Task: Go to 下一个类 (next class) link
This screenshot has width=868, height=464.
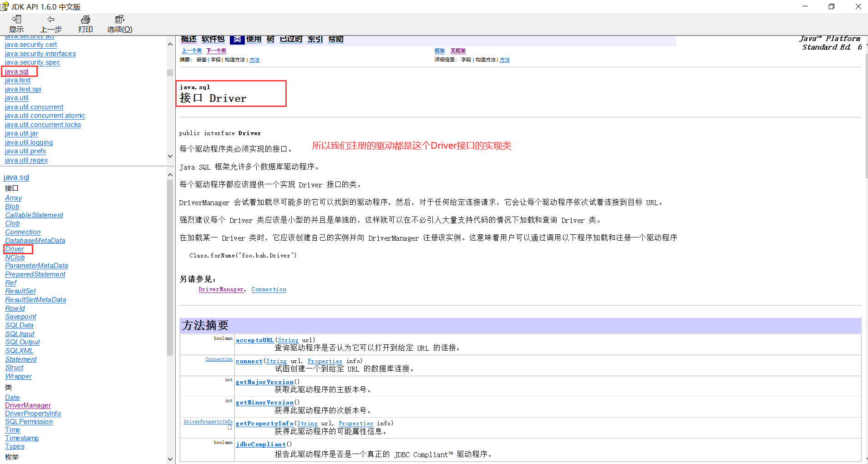Action: pos(216,51)
